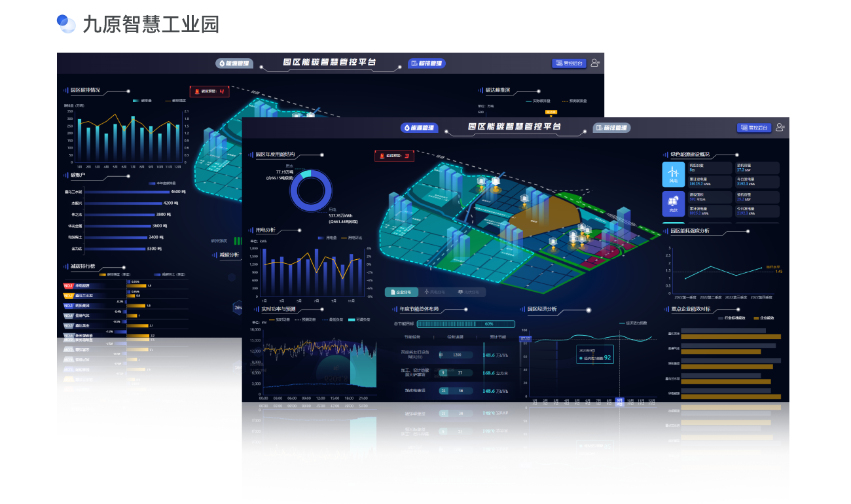Switch to the 光伏分布 map tab

pos(468,292)
